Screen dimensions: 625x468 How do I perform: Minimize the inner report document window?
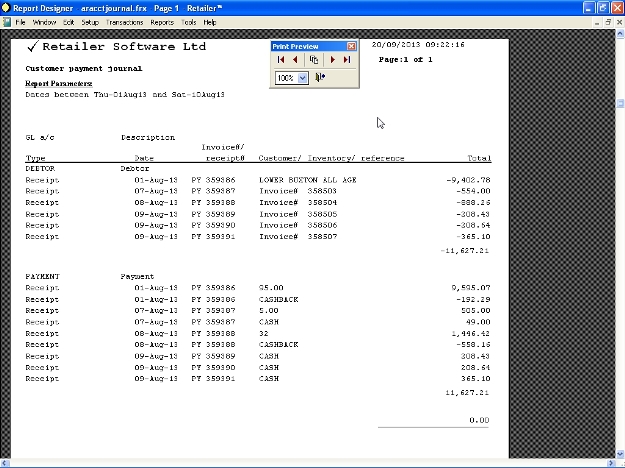(x=594, y=21)
